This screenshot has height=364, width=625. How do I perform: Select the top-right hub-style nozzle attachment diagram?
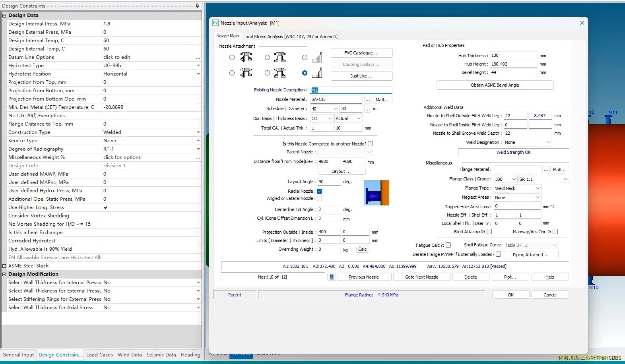[x=317, y=58]
